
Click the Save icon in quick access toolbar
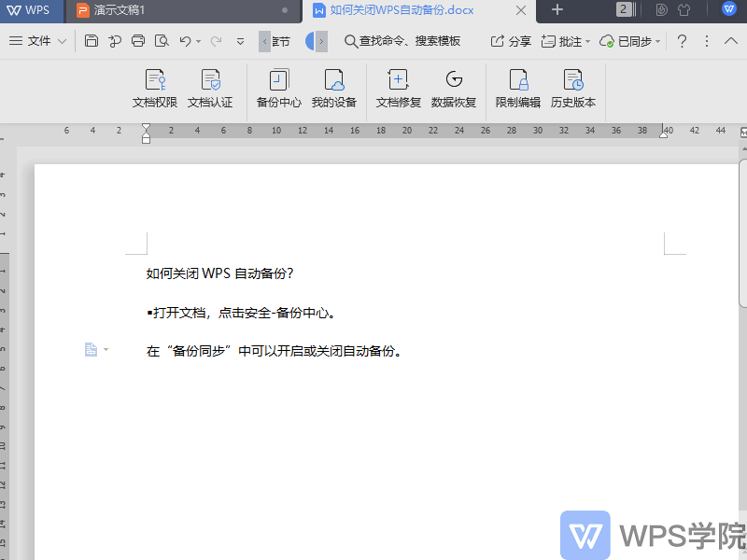coord(91,41)
